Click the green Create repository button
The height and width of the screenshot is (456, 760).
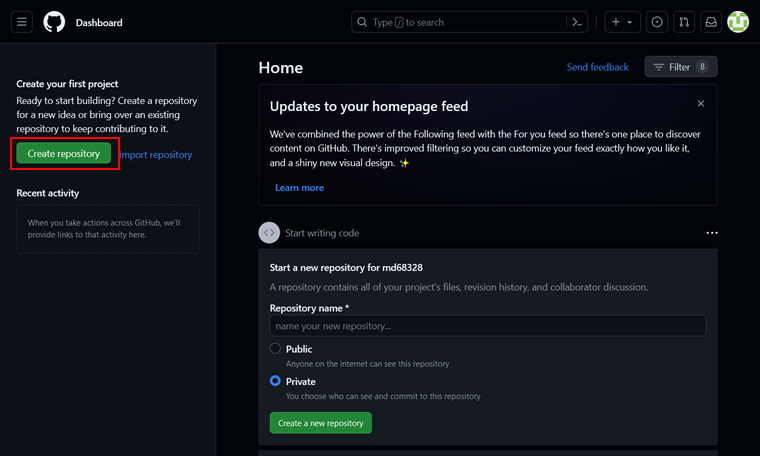63,154
